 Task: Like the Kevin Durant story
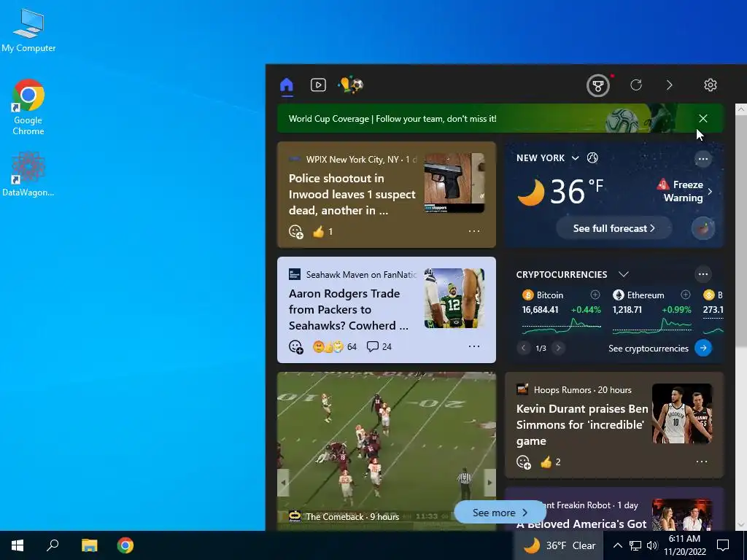[x=546, y=462]
